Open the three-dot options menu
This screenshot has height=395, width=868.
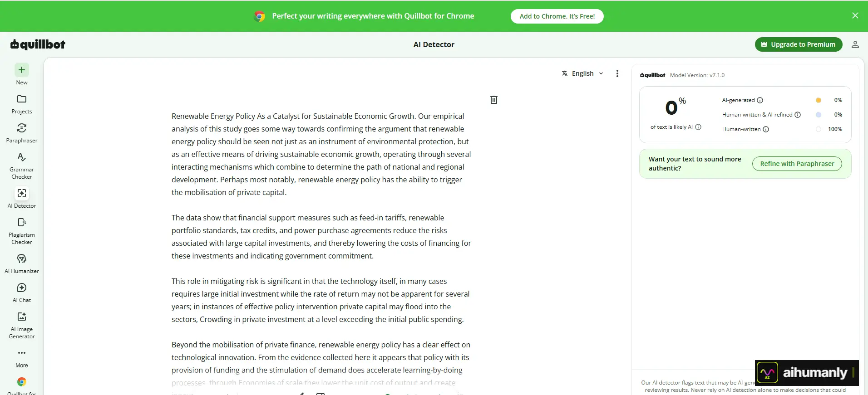(x=617, y=73)
